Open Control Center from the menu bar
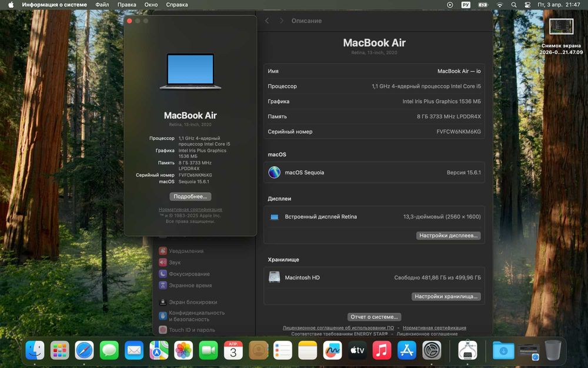 [527, 5]
